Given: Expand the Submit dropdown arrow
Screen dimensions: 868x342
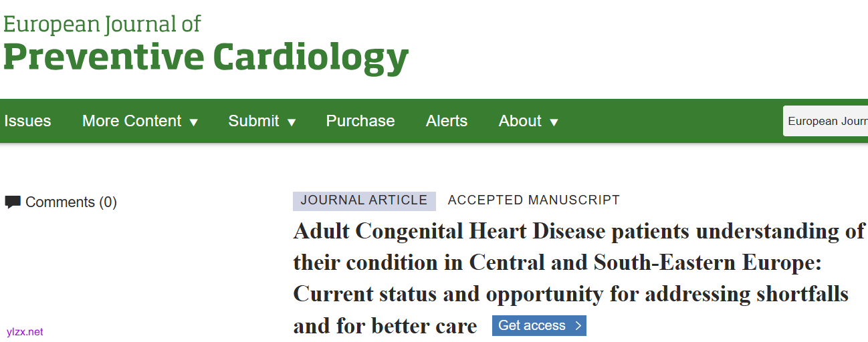Looking at the screenshot, I should pyautogui.click(x=292, y=122).
